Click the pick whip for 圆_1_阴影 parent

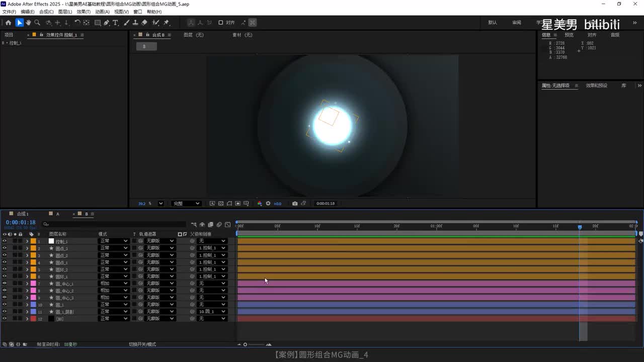[192, 312]
